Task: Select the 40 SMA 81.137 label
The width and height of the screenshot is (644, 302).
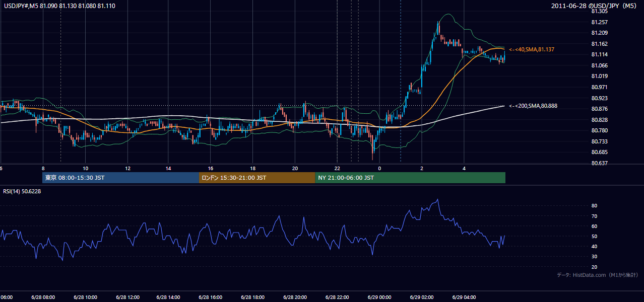Action: click(532, 49)
